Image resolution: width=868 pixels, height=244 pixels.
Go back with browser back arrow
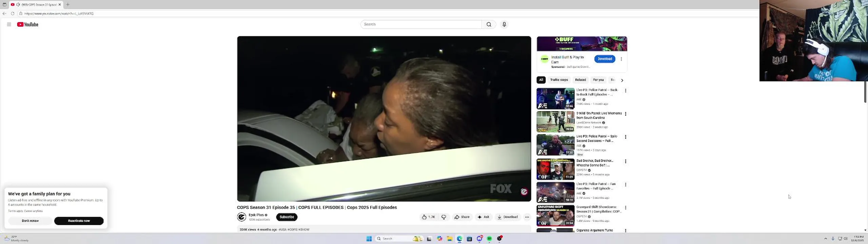[4, 14]
